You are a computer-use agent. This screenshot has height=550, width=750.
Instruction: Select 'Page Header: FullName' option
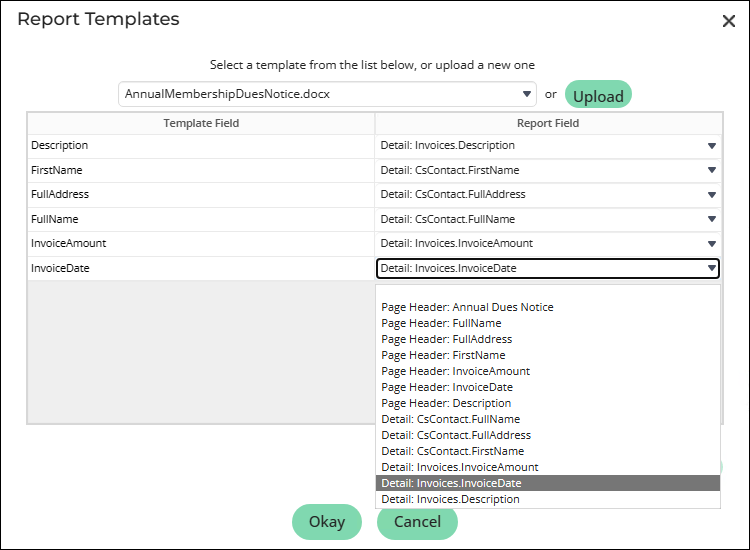[x=548, y=323]
